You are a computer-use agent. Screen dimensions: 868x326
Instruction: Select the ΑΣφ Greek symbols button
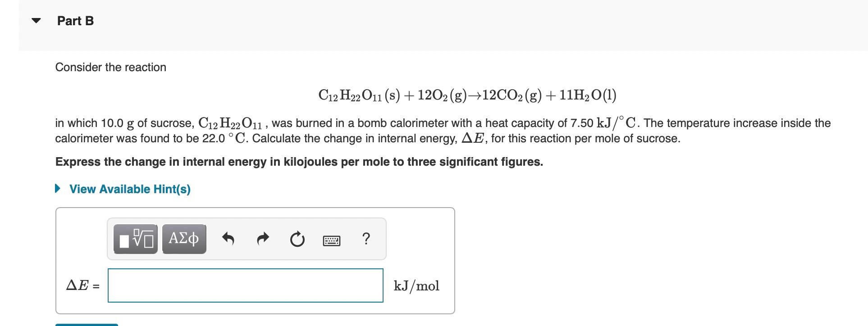183,239
